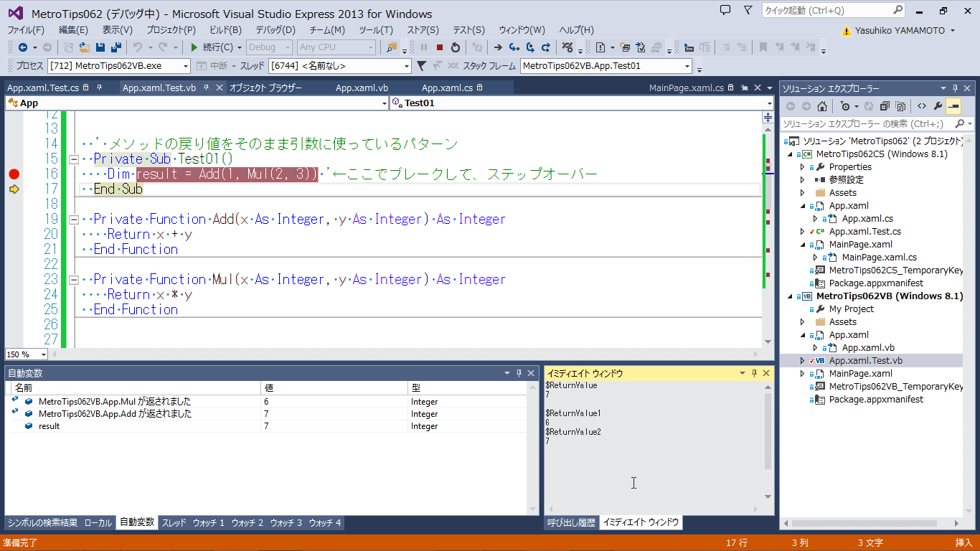Click the クイック起動 quick launch box

(x=834, y=11)
